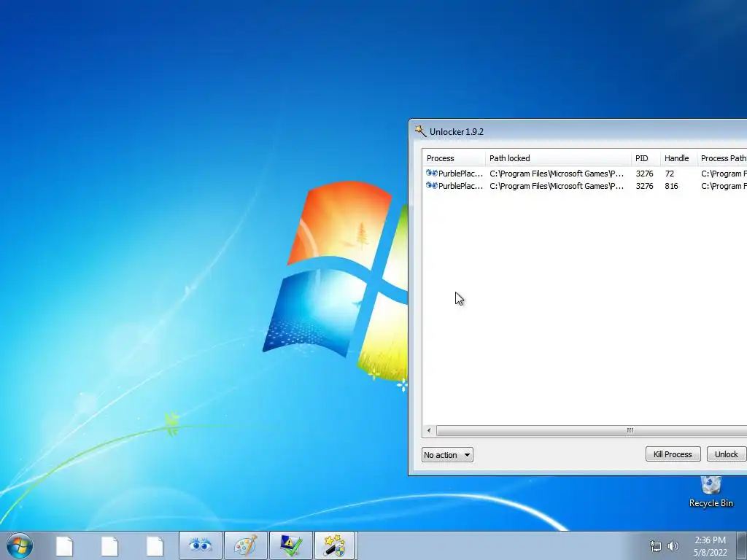Open the warning checkmark taskbar app

coord(291,545)
